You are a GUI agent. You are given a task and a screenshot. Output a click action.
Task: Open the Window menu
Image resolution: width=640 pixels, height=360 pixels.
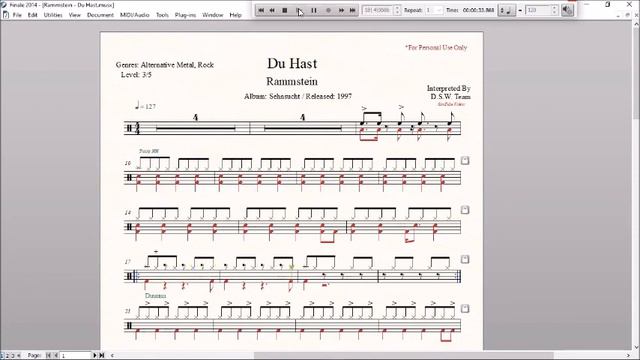click(x=213, y=15)
